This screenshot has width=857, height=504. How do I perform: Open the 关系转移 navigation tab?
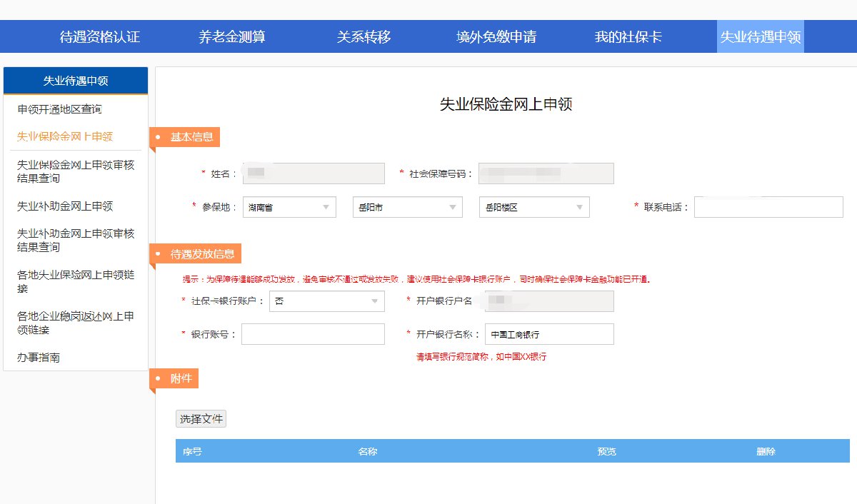tap(364, 36)
